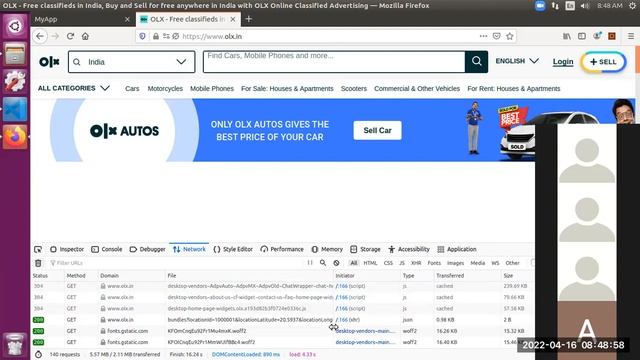Activate the devtools element picker
This screenshot has height=360, width=640.
pos(38,249)
